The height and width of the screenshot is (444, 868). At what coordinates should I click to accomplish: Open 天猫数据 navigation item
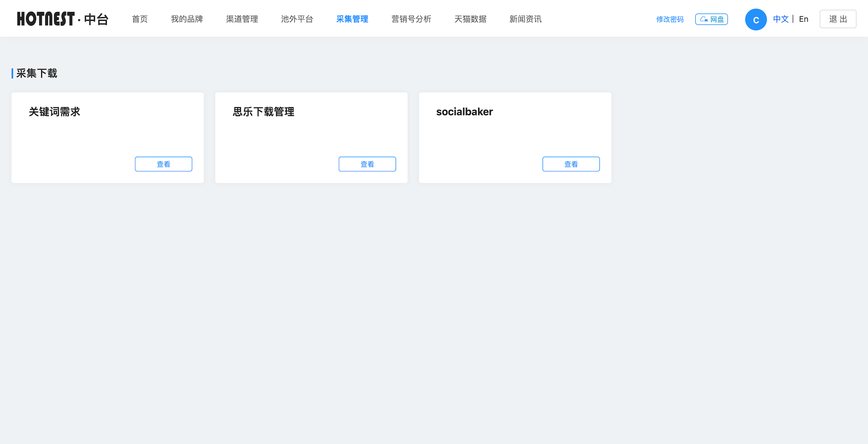[470, 19]
